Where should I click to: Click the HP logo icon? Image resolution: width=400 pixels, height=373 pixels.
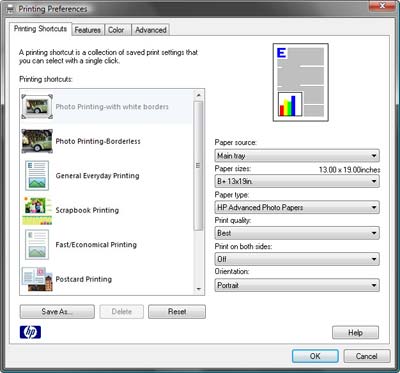tap(30, 332)
